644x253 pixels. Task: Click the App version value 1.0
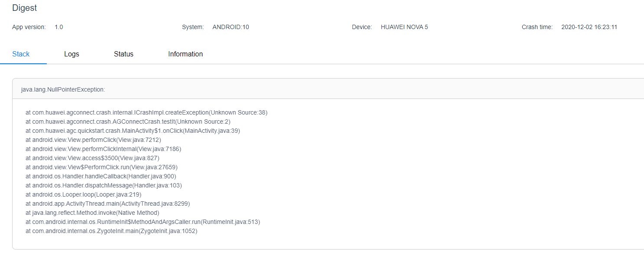pyautogui.click(x=59, y=27)
